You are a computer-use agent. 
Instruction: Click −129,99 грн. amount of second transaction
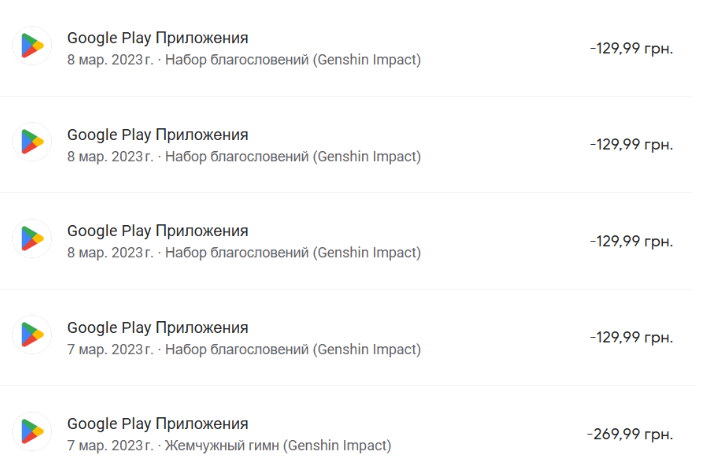[x=631, y=144]
